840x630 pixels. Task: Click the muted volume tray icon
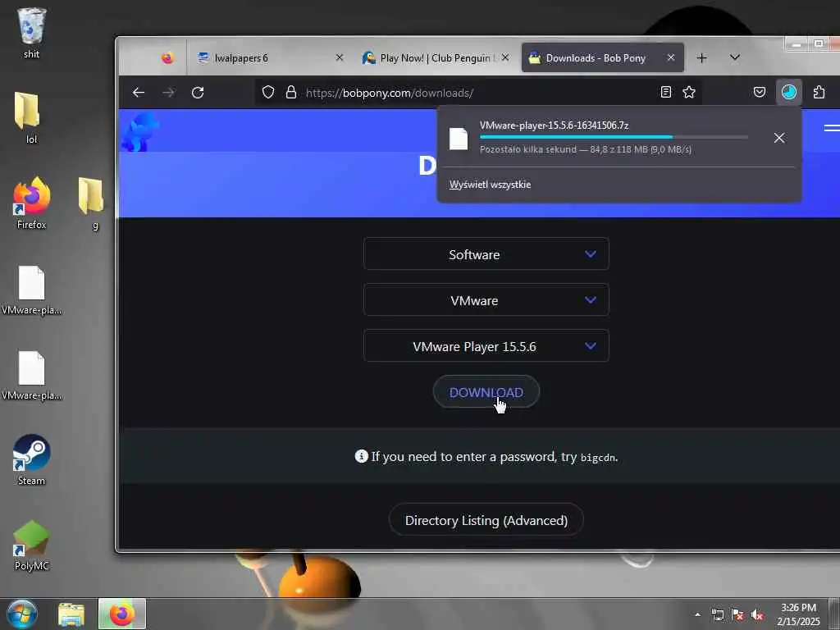point(757,615)
